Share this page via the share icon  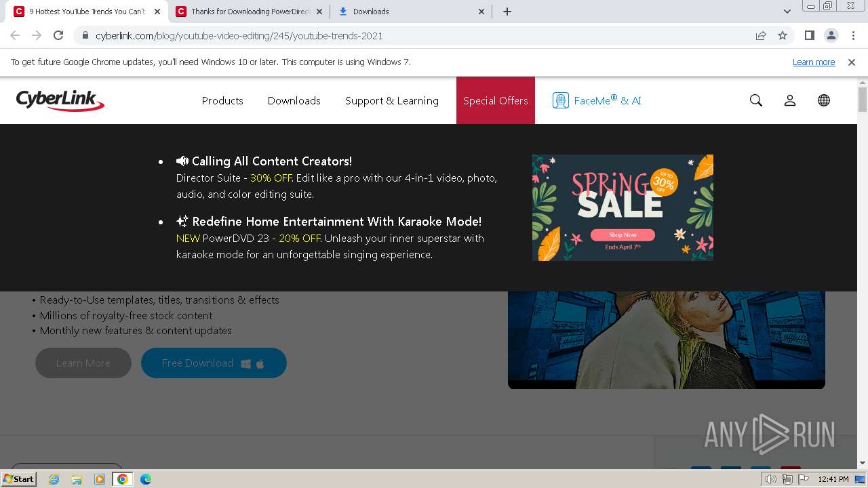(x=761, y=35)
